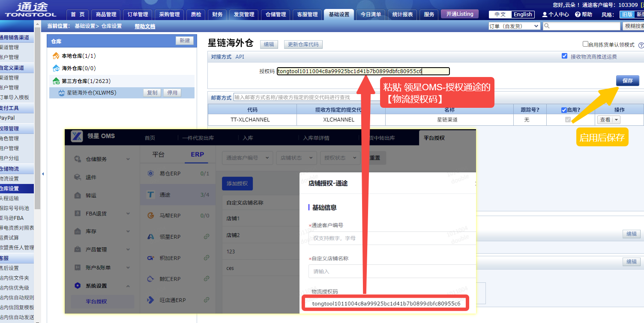644x323 pixels.
Task: Click the 授权码 input field
Action: point(363,71)
